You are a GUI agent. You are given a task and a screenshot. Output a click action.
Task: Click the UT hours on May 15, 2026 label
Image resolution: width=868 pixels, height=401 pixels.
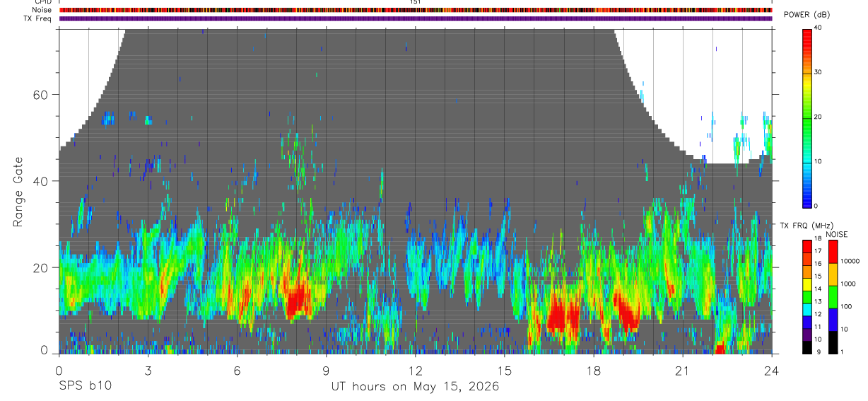(416, 387)
